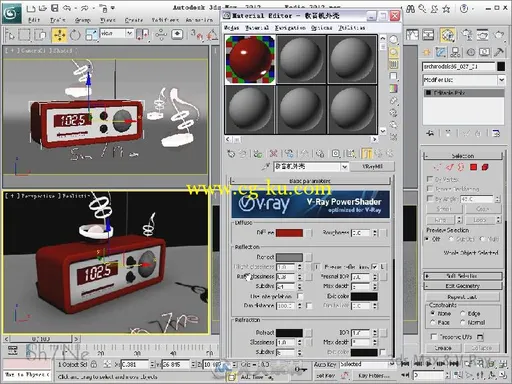512x384 pixels.
Task: Open the Edit menu in main menu bar
Action: 34,20
